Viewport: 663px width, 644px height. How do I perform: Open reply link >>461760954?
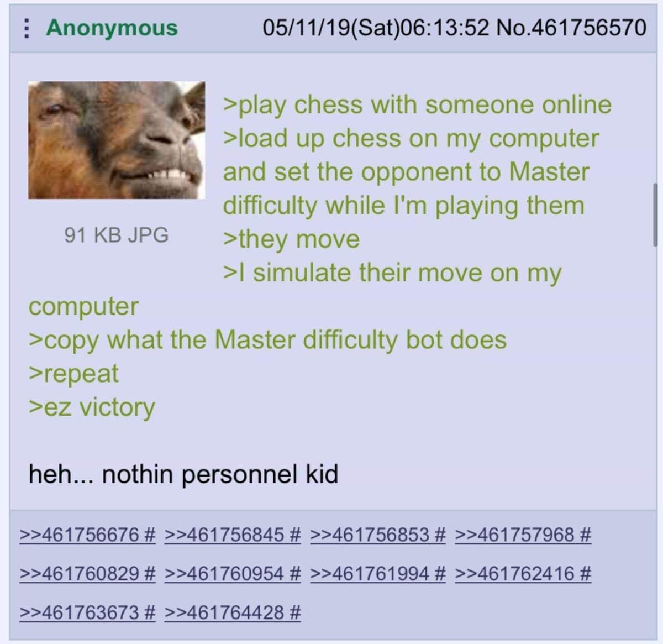(224, 574)
